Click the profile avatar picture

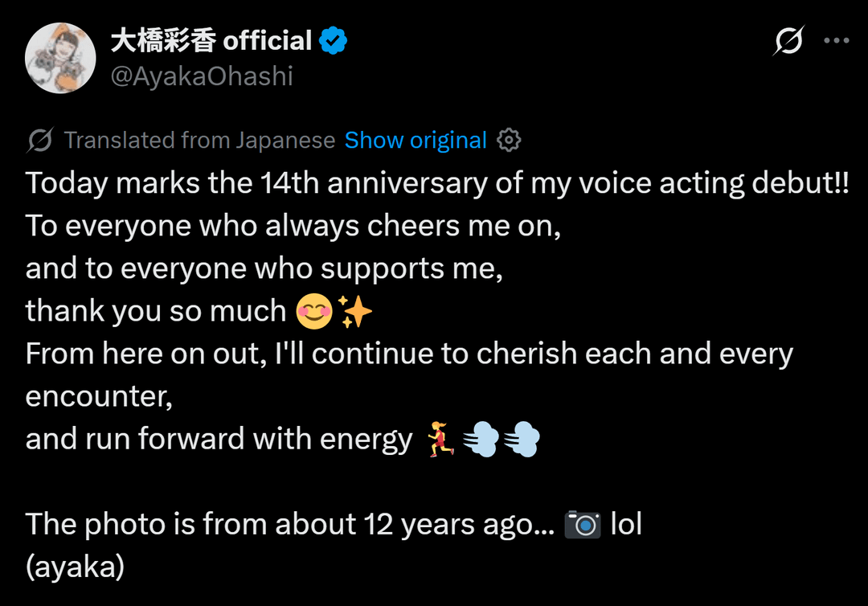click(x=61, y=58)
